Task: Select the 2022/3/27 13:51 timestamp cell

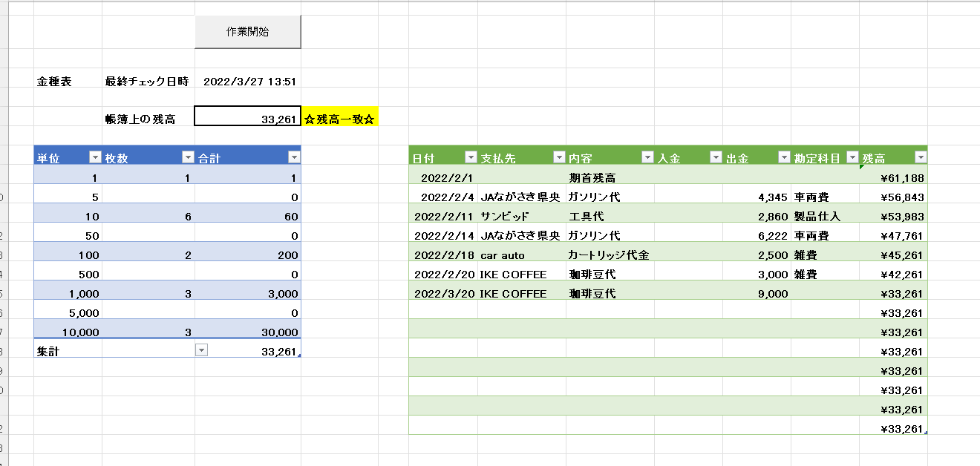Action: tap(249, 82)
